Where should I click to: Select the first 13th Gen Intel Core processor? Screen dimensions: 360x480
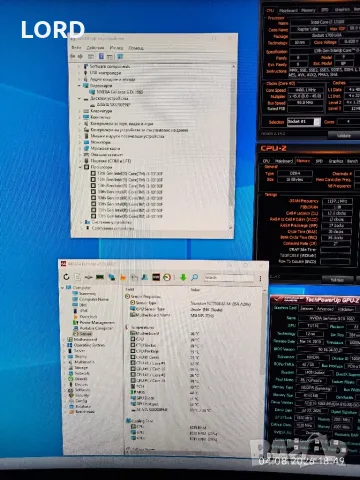click(x=127, y=173)
